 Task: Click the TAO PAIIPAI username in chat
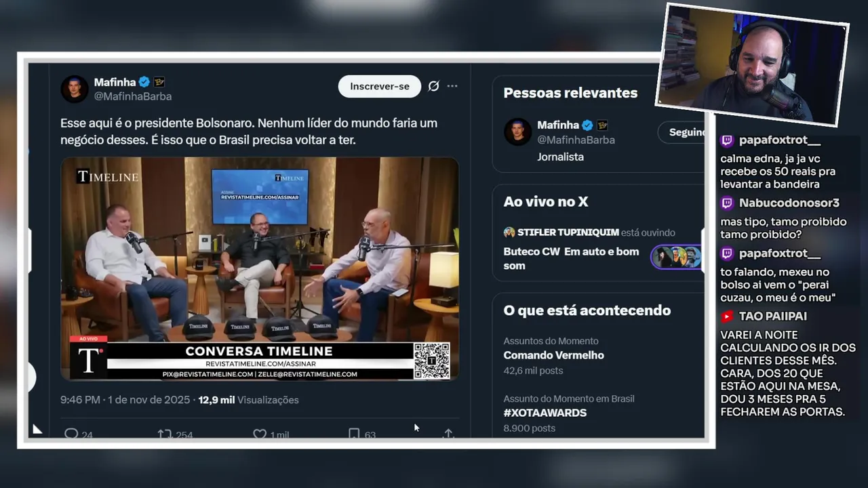point(773,317)
